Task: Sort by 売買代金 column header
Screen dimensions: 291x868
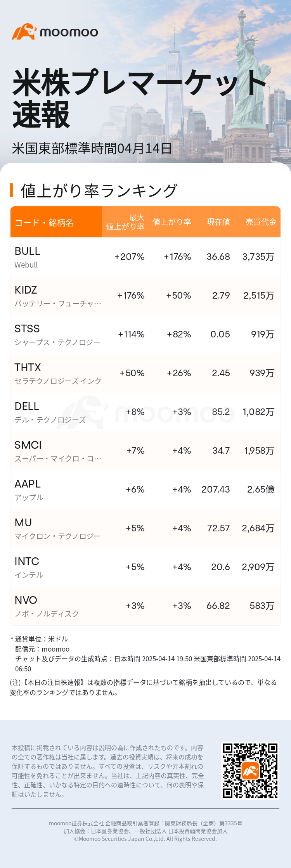Action: [x=261, y=222]
